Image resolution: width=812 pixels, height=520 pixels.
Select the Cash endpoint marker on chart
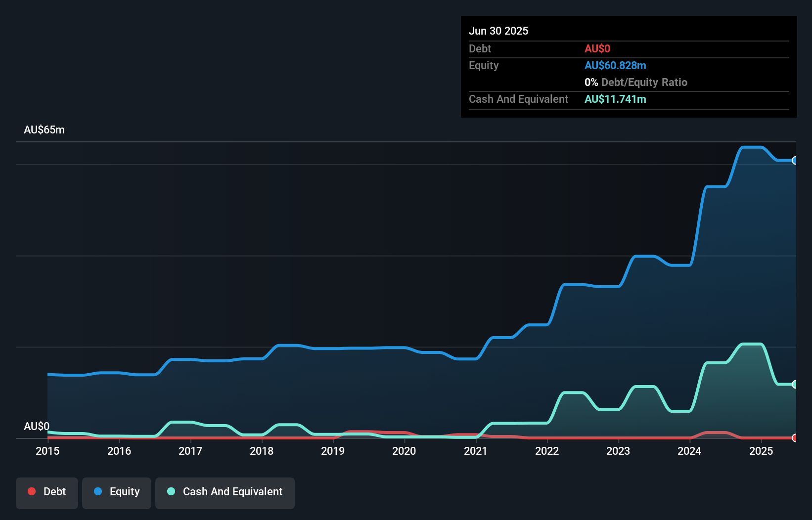coord(795,384)
